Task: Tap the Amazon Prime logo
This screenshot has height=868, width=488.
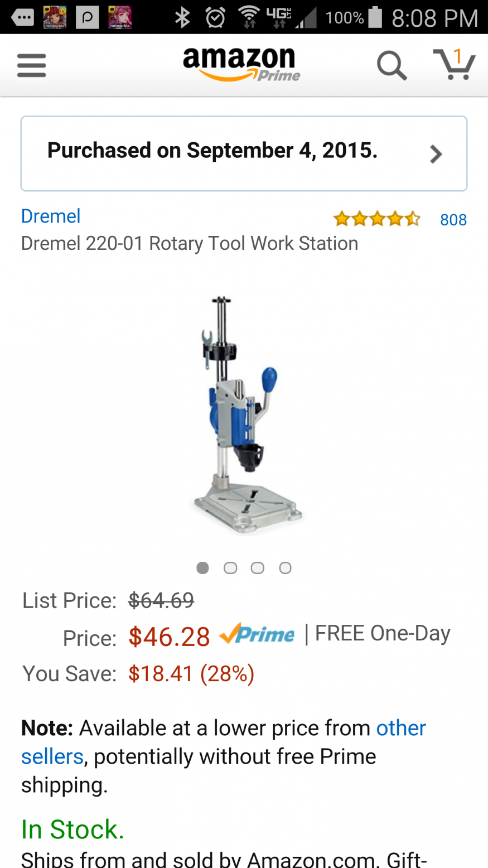Action: coord(241,64)
